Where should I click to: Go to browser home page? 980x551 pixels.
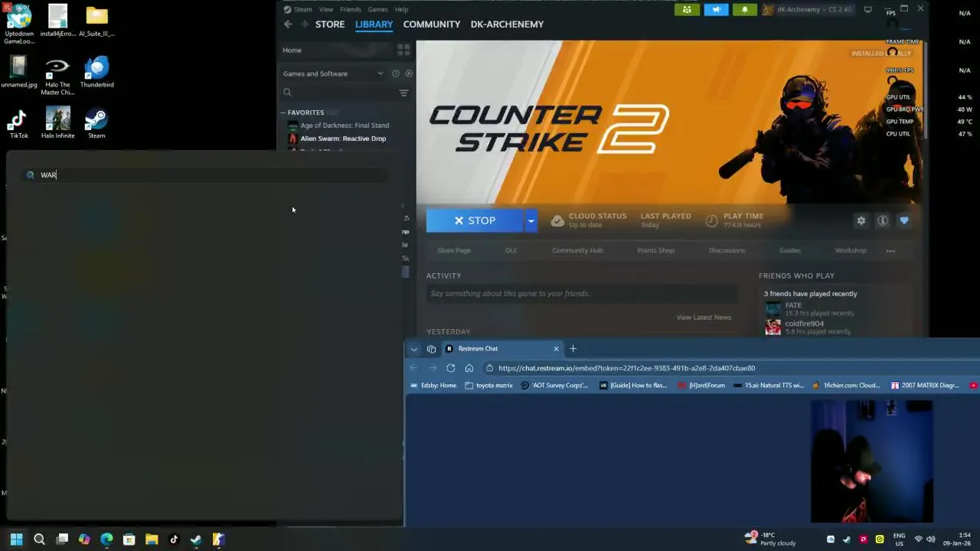click(x=469, y=368)
